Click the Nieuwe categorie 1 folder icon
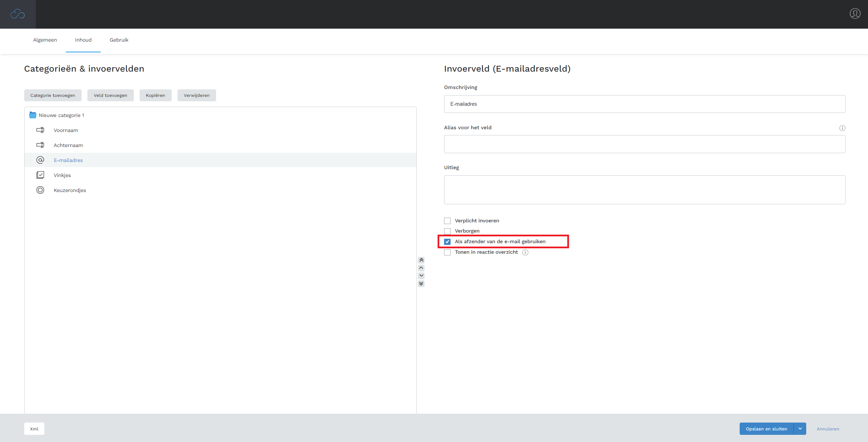This screenshot has height=442, width=868. (x=33, y=115)
